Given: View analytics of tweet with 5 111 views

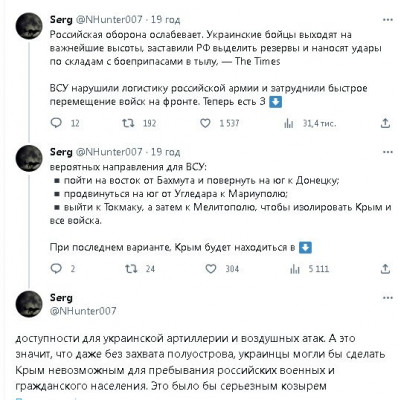Looking at the screenshot, I should point(295,269).
